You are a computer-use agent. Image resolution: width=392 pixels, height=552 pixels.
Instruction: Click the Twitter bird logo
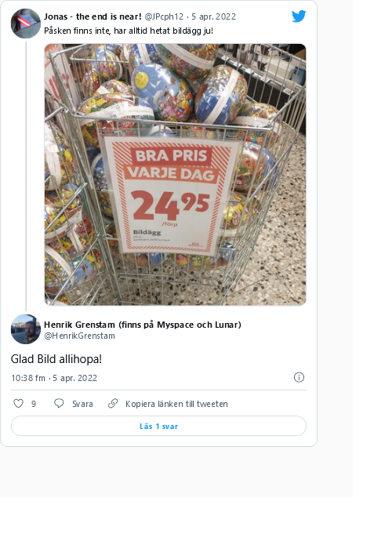(x=299, y=16)
